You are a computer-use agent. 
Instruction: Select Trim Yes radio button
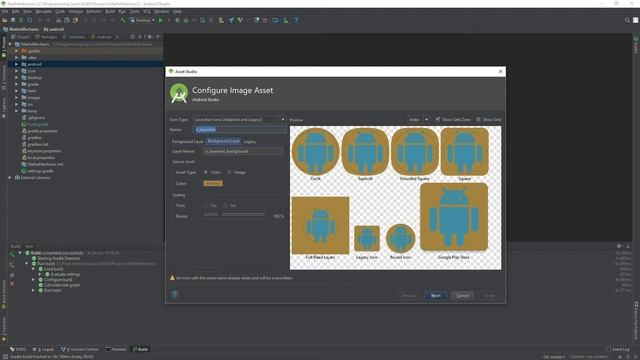206,205
